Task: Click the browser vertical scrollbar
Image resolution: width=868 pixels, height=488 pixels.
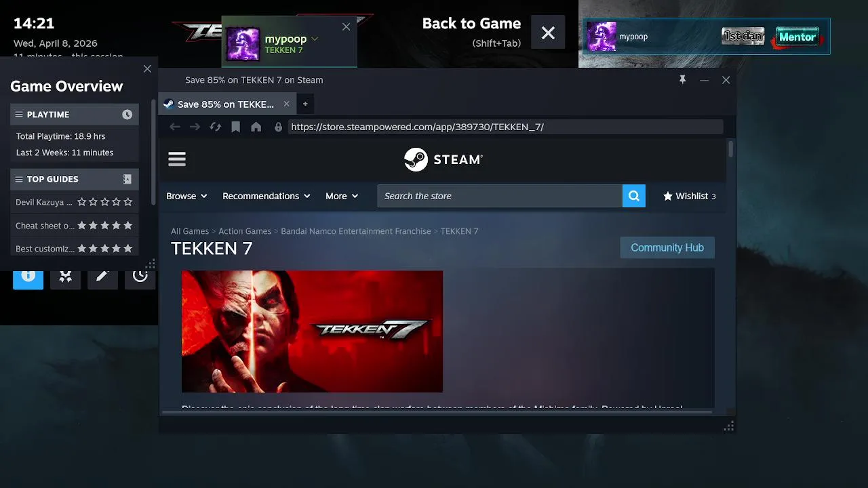Action: click(730, 149)
